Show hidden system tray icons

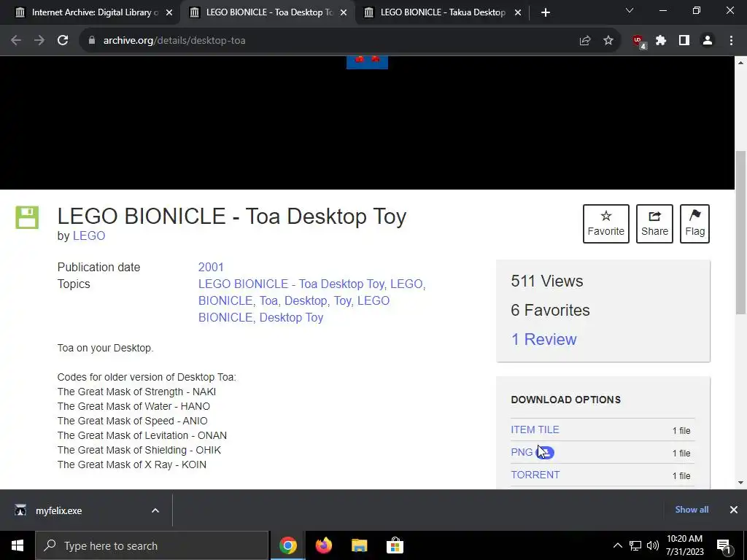[617, 545]
